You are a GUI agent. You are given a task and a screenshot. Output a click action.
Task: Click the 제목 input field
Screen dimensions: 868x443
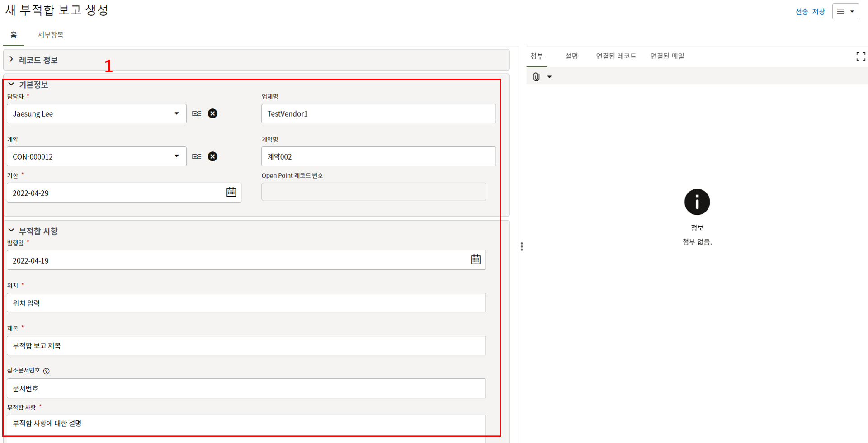[x=246, y=346]
